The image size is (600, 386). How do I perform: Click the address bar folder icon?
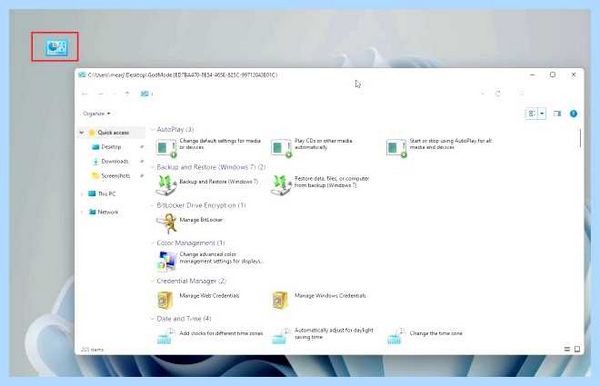pyautogui.click(x=144, y=94)
